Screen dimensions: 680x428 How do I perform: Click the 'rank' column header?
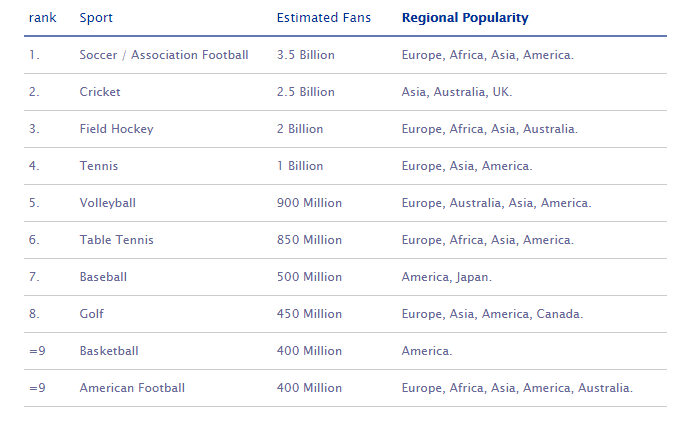pos(42,18)
